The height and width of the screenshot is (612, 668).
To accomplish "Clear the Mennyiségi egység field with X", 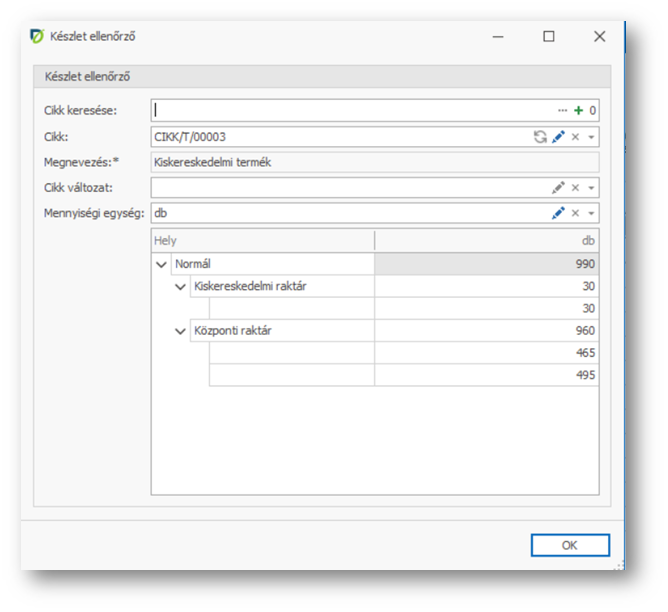I will 575,213.
